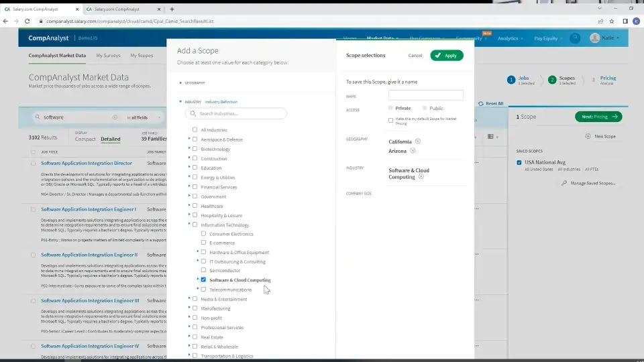644x362 pixels.
Task: Click the Scopes step number 2 circle
Action: click(552, 80)
